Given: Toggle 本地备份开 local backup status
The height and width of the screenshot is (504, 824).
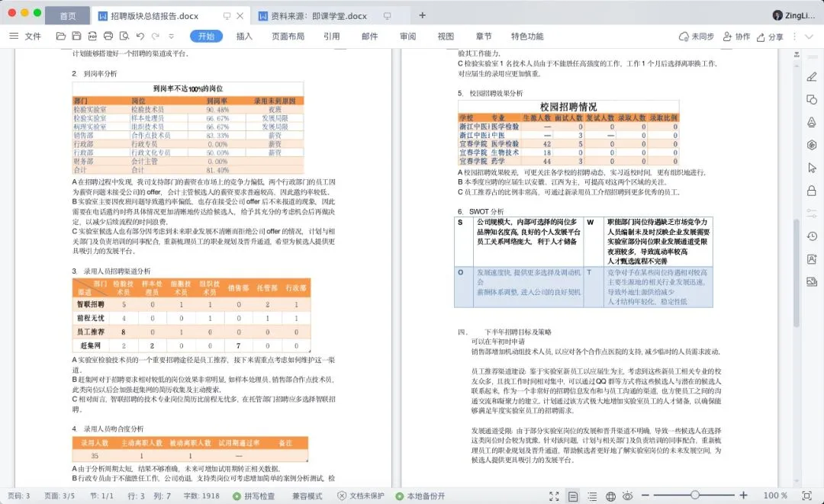Looking at the screenshot, I should 420,496.
